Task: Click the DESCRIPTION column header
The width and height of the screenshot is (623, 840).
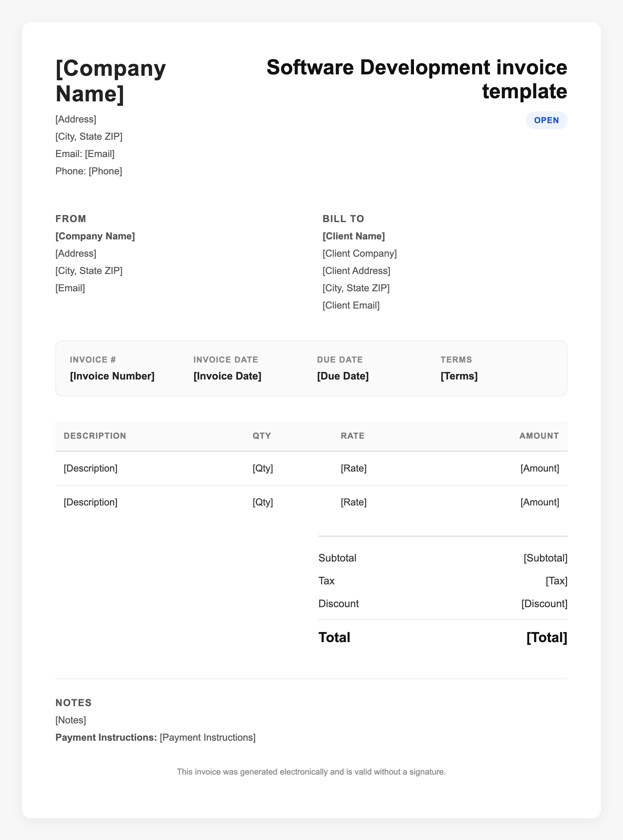Action: pos(94,436)
